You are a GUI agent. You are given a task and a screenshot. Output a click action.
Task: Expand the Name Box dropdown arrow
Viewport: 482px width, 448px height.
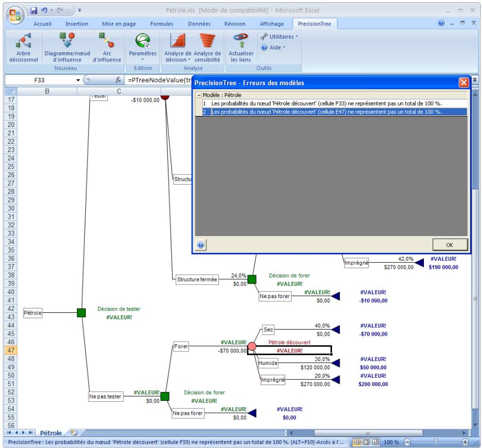[x=77, y=80]
